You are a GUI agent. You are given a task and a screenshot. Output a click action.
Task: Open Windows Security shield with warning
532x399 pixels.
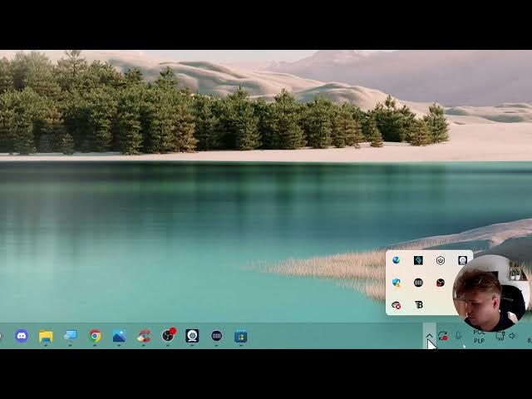pyautogui.click(x=397, y=283)
